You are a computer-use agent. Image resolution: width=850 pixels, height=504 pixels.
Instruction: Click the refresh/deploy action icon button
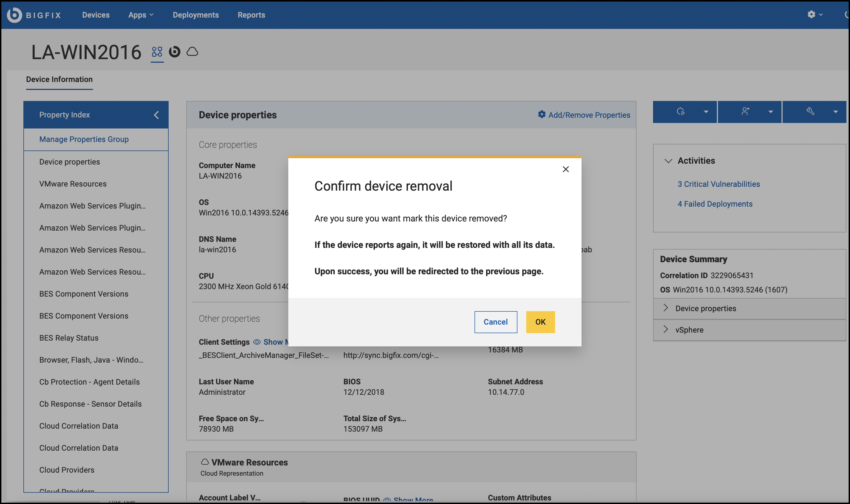click(681, 111)
